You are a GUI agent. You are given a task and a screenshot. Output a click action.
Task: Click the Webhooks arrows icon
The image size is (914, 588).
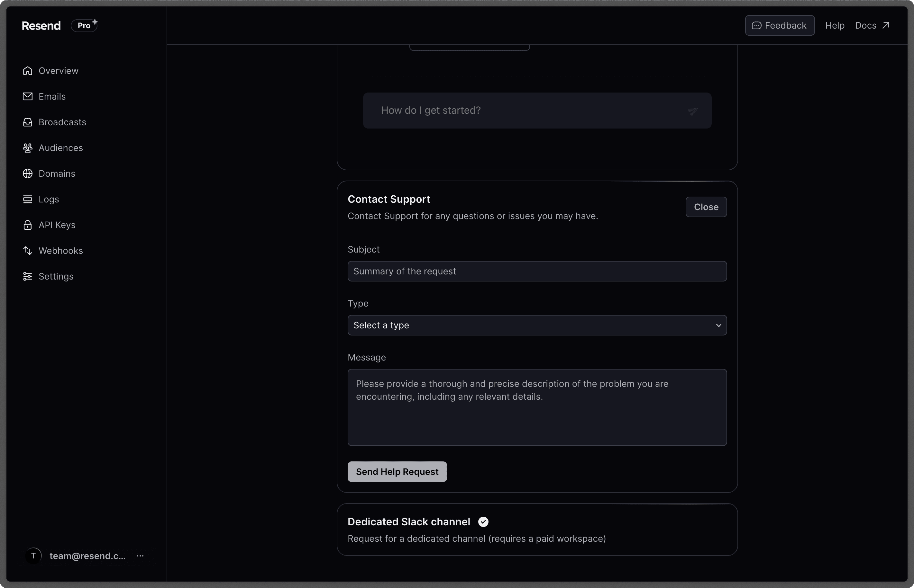pos(28,251)
